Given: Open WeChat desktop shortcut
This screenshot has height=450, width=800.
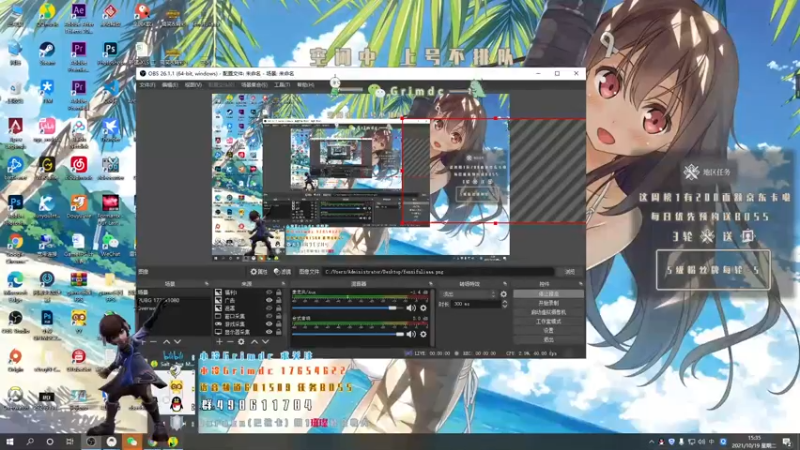Looking at the screenshot, I should [x=110, y=245].
